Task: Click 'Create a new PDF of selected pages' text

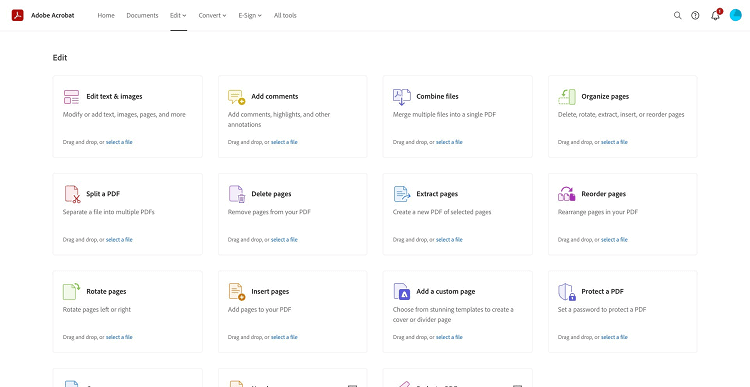Action: coord(442,212)
